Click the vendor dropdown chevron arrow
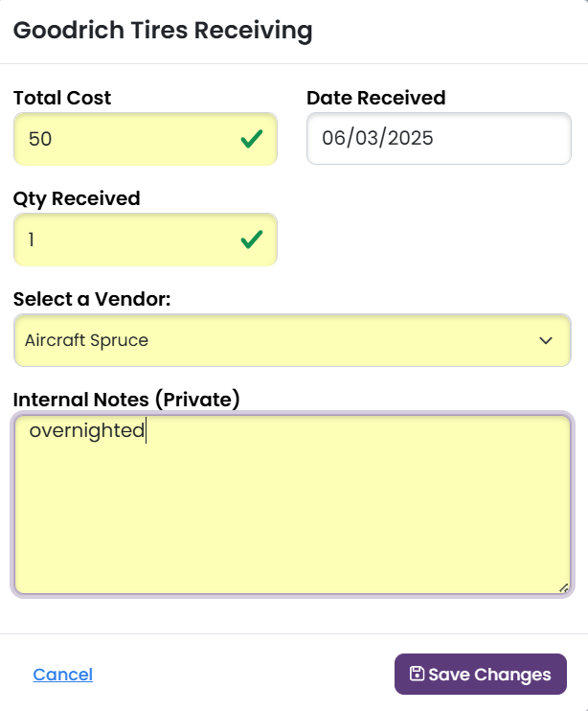Viewport: 588px width, 711px height. [546, 340]
